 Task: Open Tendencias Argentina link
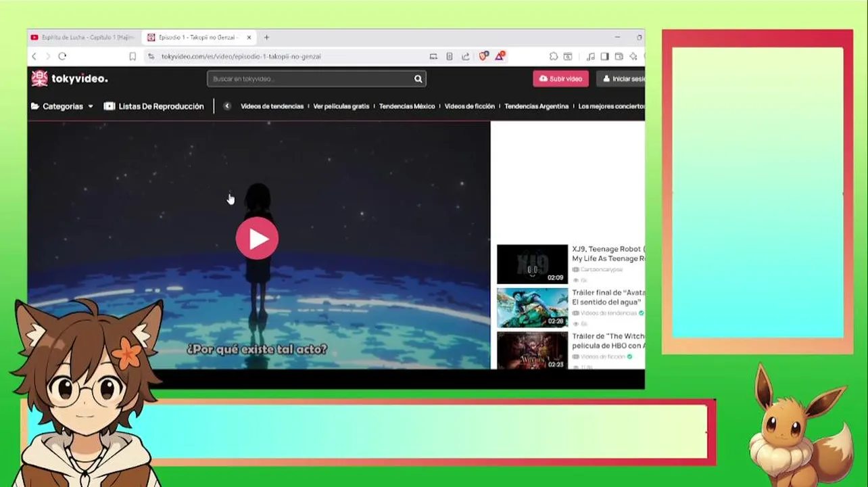(537, 106)
